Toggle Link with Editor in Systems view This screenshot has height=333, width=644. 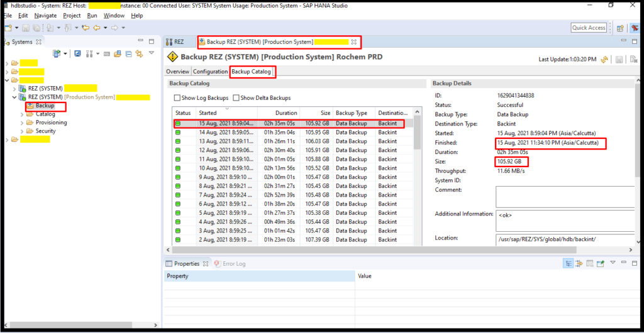tap(139, 54)
